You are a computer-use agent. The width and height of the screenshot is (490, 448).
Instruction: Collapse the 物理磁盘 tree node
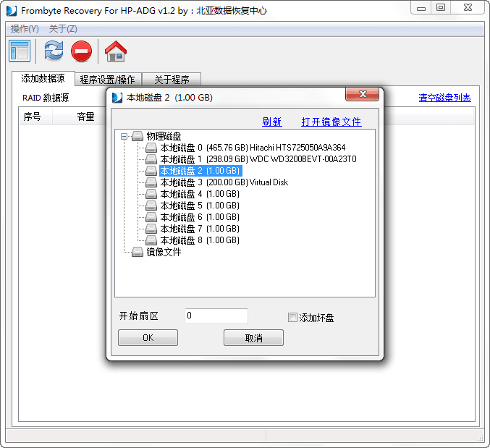pyautogui.click(x=124, y=136)
